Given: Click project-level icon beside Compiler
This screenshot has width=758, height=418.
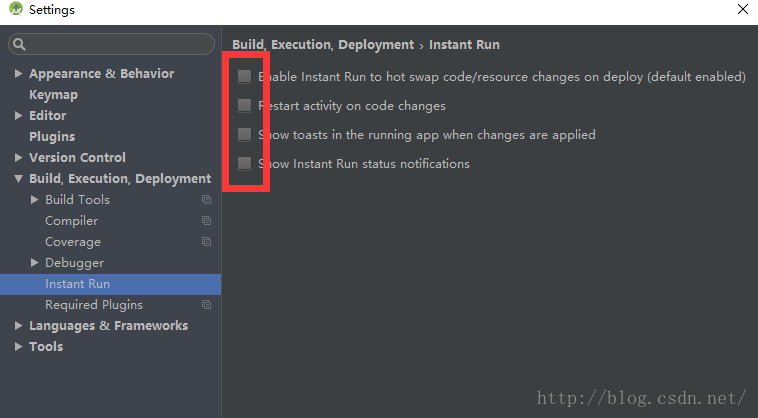Looking at the screenshot, I should coord(206,220).
